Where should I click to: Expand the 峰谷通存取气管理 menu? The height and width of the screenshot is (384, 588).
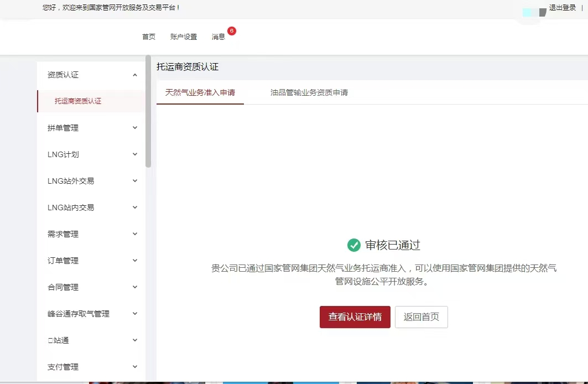coord(134,314)
